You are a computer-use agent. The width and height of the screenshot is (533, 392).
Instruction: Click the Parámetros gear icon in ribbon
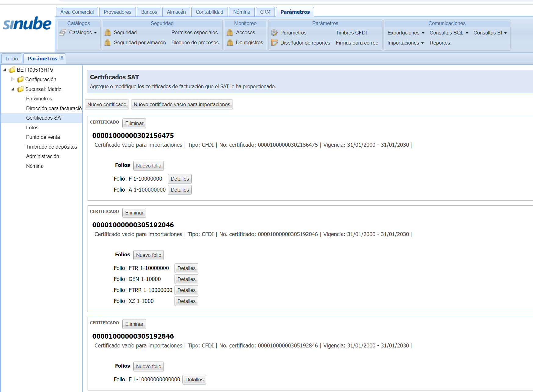click(x=274, y=33)
